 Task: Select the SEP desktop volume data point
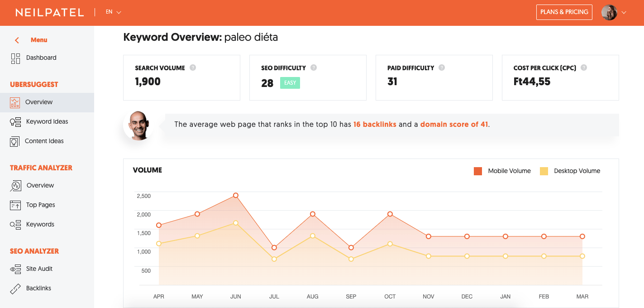(351, 259)
